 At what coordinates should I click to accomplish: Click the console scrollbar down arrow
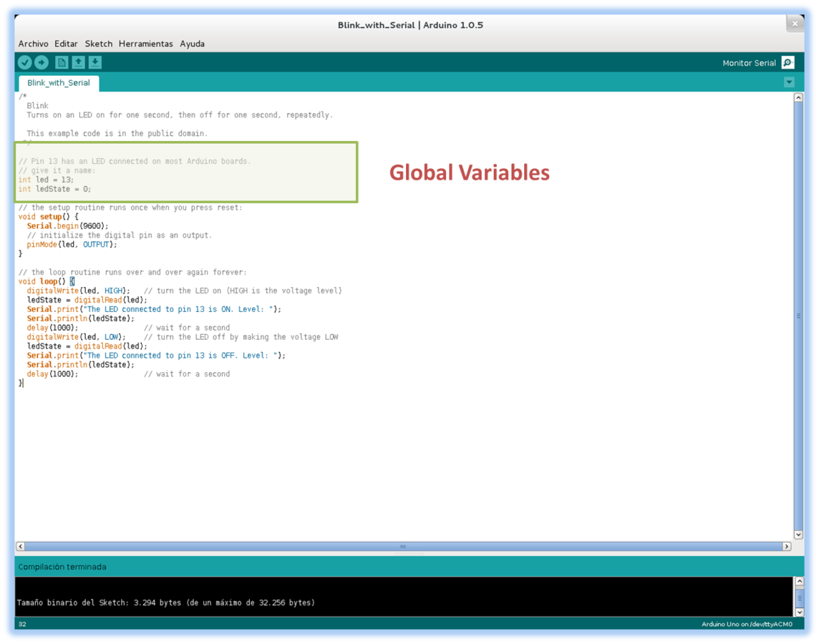click(x=799, y=612)
